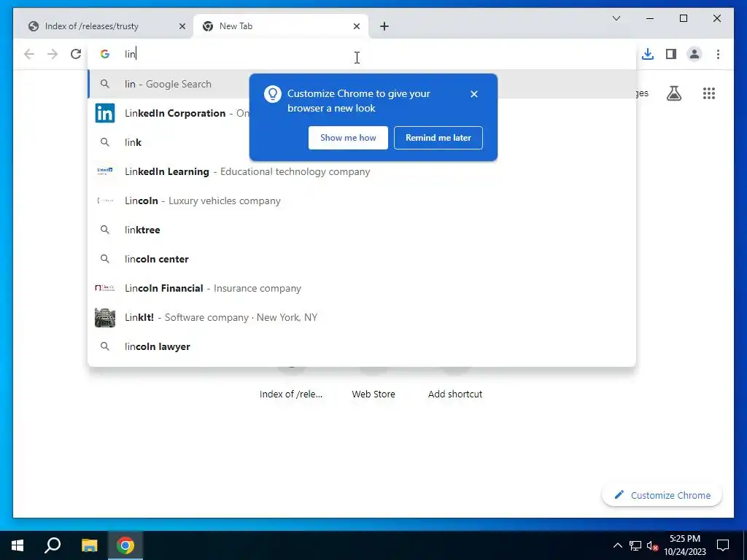Viewport: 747px width, 560px height.
Task: Open Chrome three-dot menu
Action: click(x=718, y=54)
